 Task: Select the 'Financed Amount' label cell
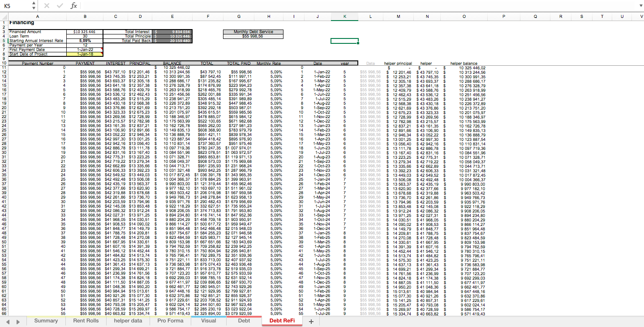click(x=37, y=32)
